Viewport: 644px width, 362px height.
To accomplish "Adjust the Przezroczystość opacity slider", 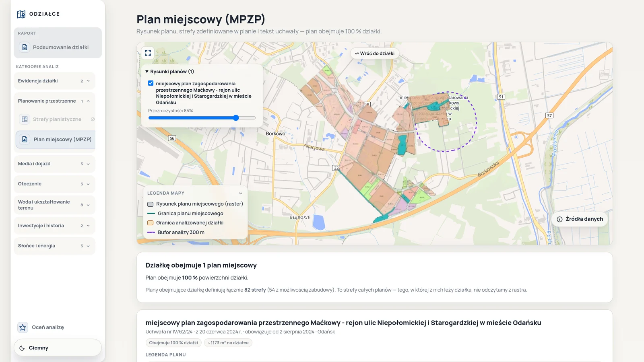I will (202, 118).
